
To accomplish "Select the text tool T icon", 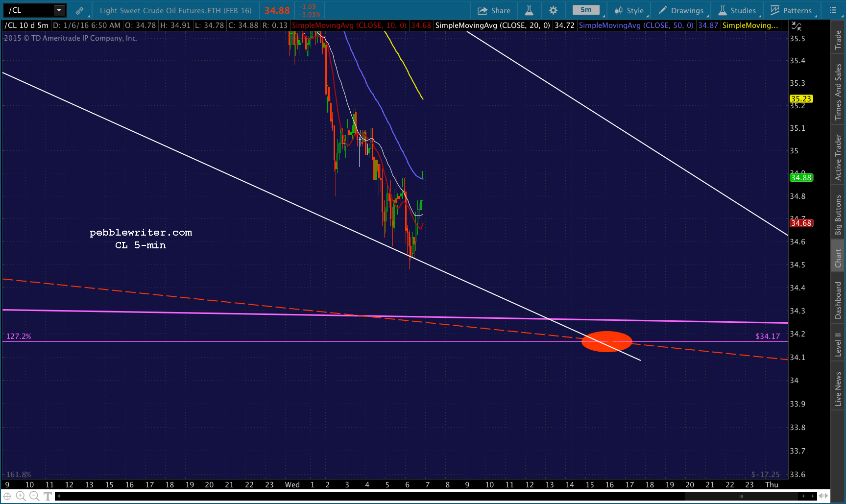I will [x=48, y=496].
